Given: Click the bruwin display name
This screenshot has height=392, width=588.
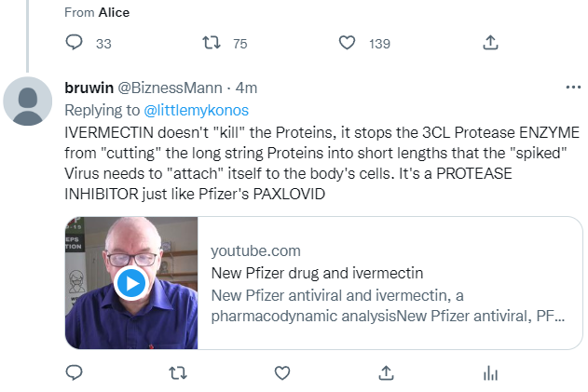Looking at the screenshot, I should (89, 88).
